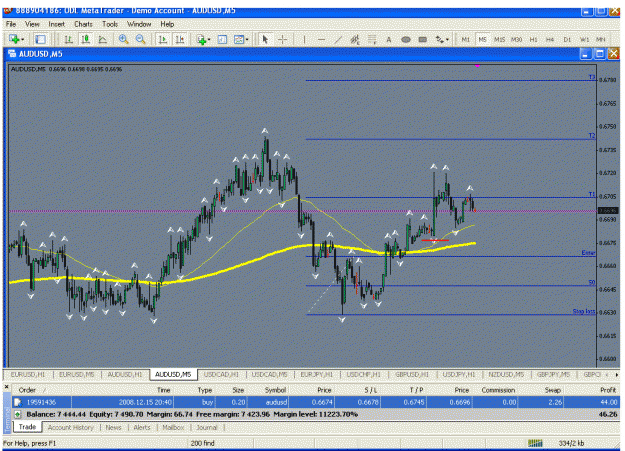Switch to NZDUSD,M5 chart tab
The image size is (625, 451).
point(506,374)
